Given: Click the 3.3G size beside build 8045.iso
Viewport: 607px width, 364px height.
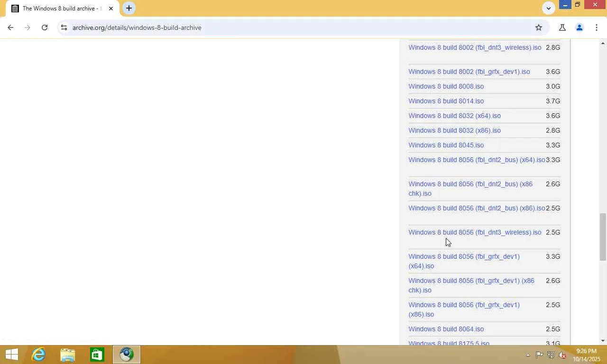Looking at the screenshot, I should [553, 145].
